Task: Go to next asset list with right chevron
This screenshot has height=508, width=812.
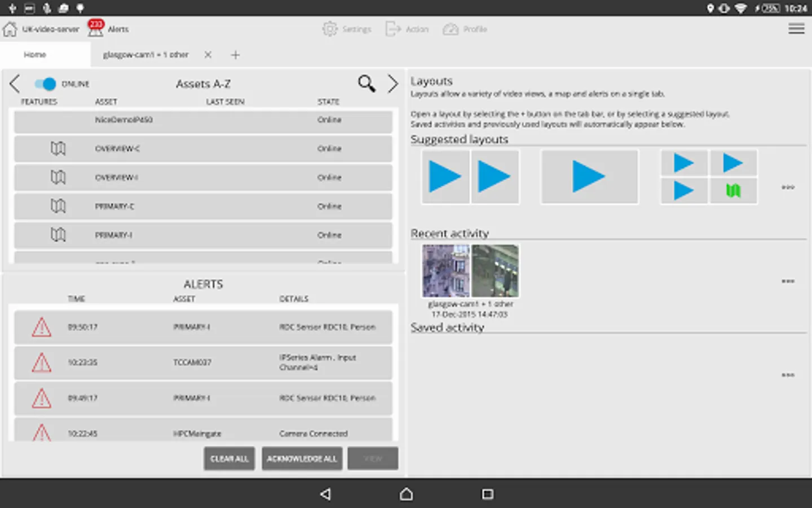Action: pyautogui.click(x=392, y=84)
